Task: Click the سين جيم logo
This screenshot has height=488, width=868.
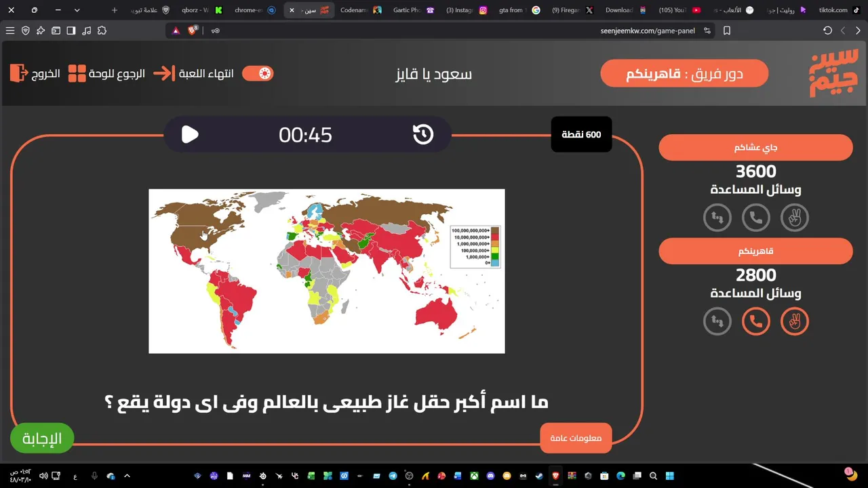Action: coord(833,73)
